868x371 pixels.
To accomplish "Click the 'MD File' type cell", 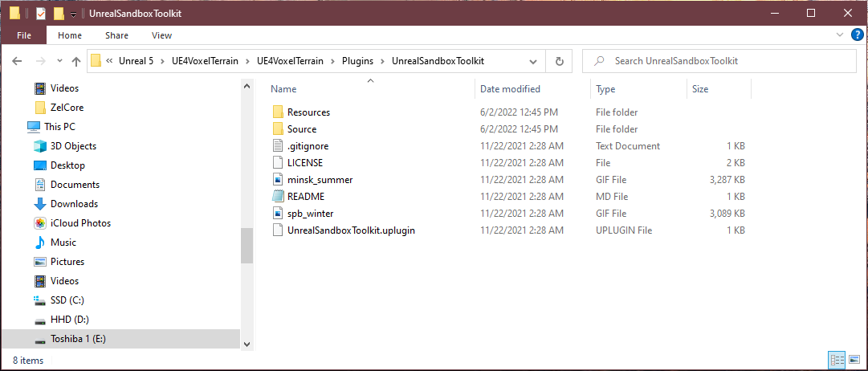I will (x=612, y=197).
